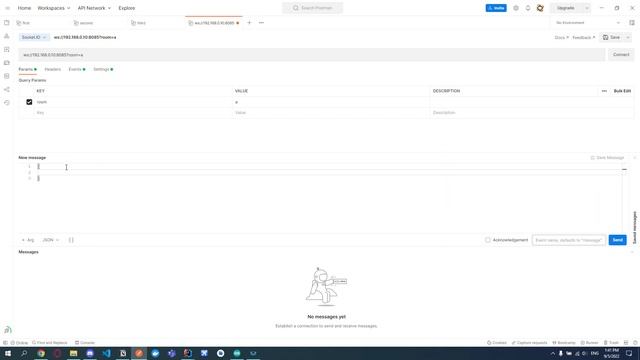640x360 pixels.
Task: Switch to the Params tab
Action: (x=27, y=69)
